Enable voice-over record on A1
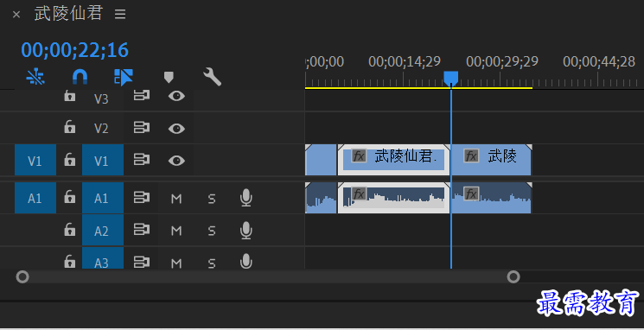The image size is (644, 330). [x=245, y=198]
